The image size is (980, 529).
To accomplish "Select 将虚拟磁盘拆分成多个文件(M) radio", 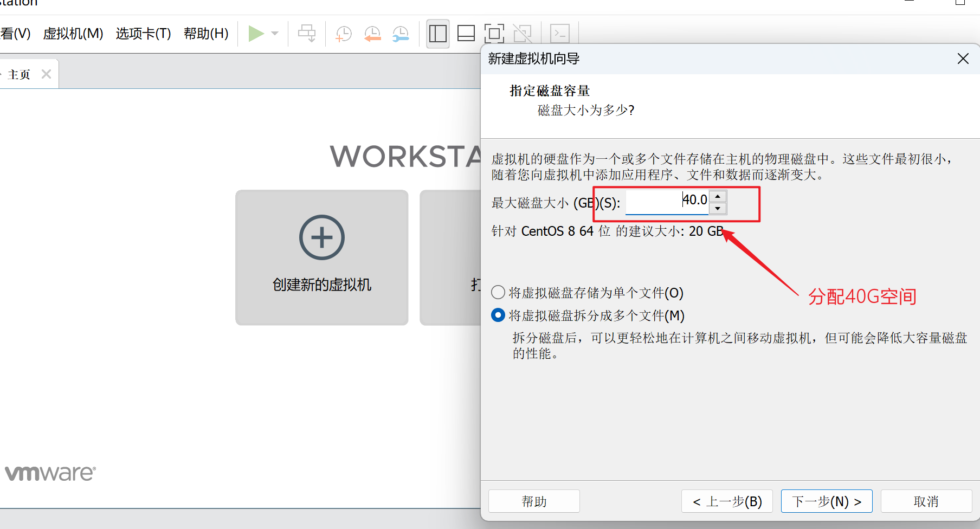I will (498, 315).
